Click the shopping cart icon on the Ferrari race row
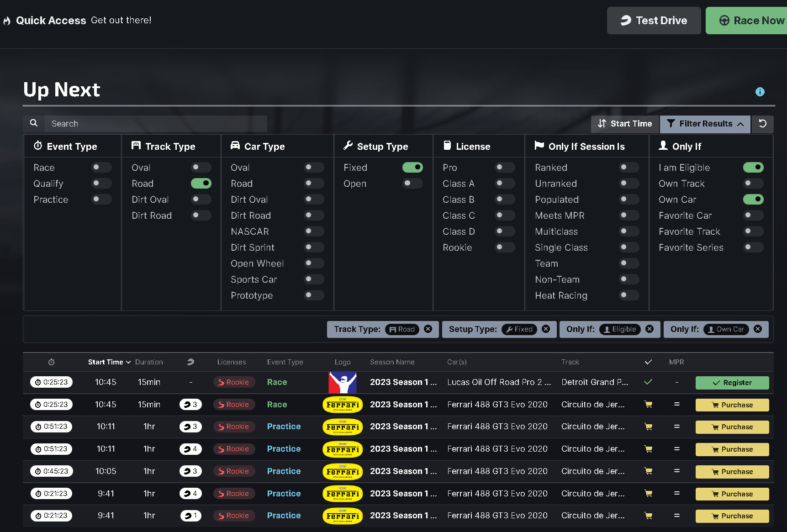The height and width of the screenshot is (532, 787). click(648, 405)
